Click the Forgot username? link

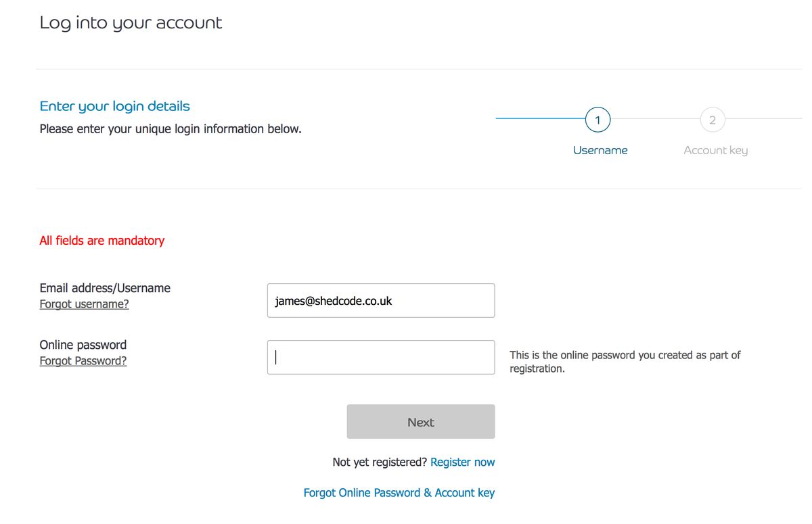pos(84,304)
